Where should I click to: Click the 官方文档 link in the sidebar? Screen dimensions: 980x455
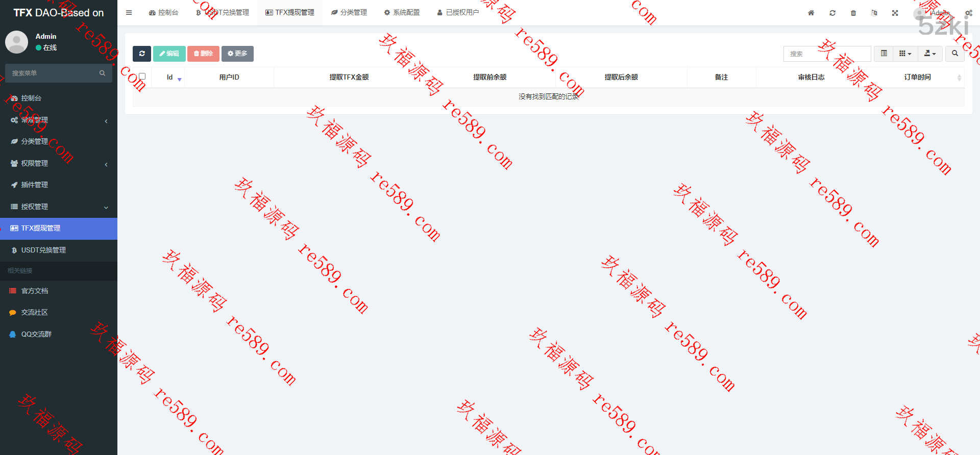[35, 291]
